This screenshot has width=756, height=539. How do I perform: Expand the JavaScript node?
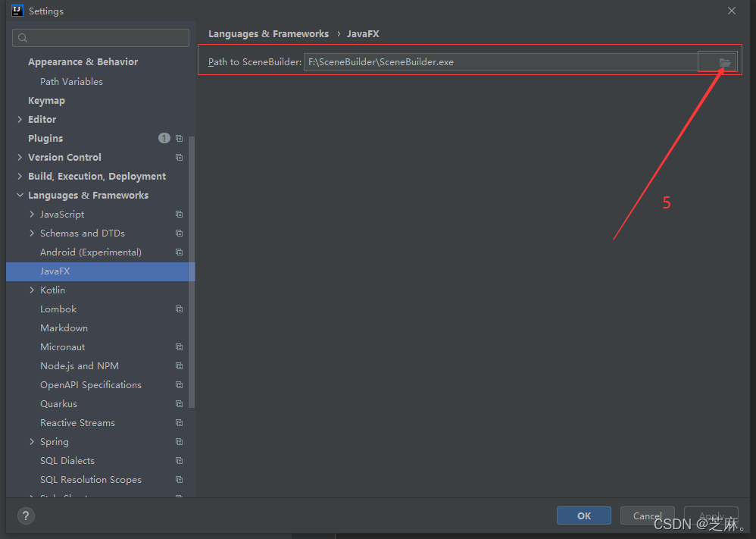click(x=32, y=215)
